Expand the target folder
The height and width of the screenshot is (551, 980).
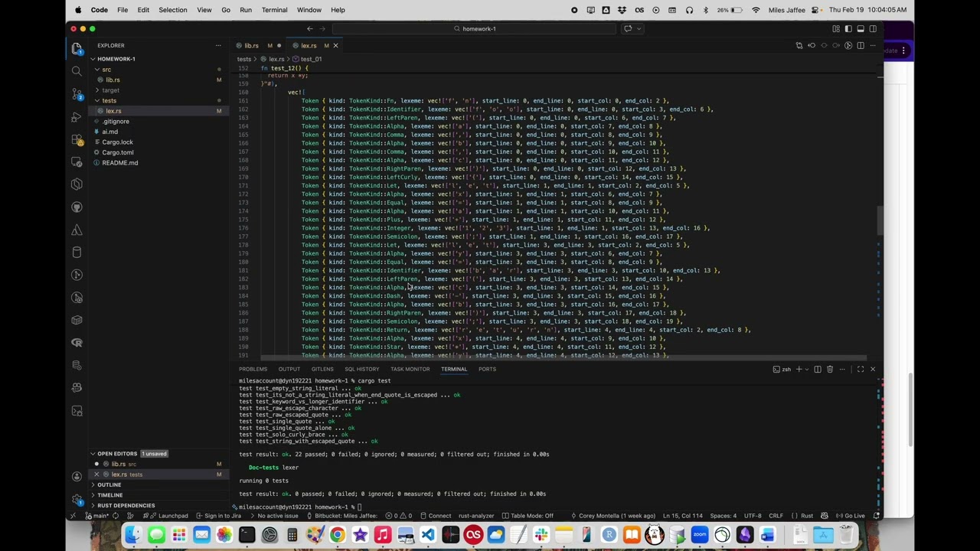(x=157, y=90)
